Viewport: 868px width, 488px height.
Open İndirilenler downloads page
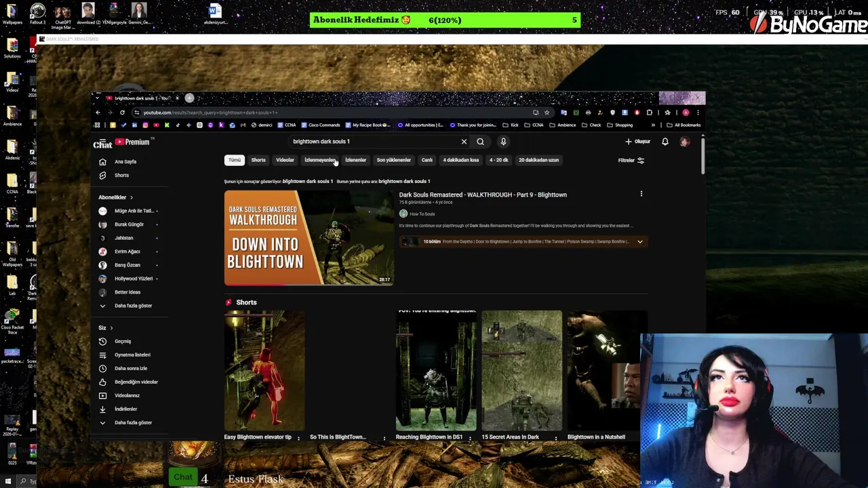coord(125,409)
